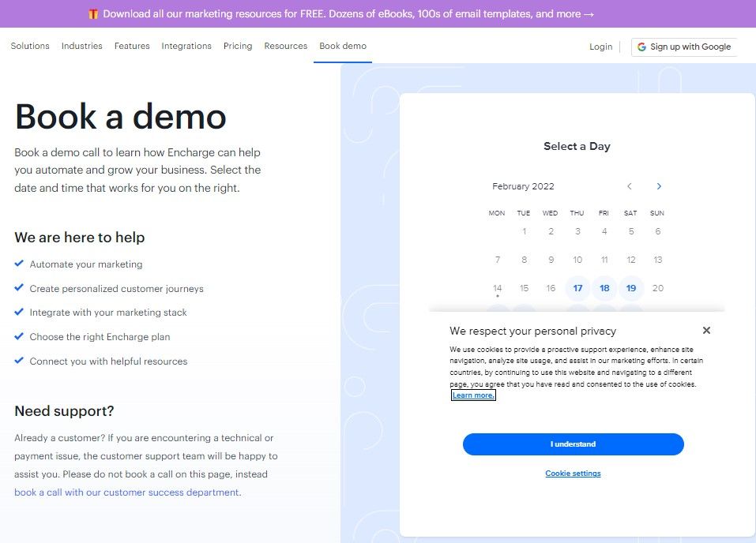Click day 14 on the calendar
The width and height of the screenshot is (756, 543).
click(x=497, y=288)
